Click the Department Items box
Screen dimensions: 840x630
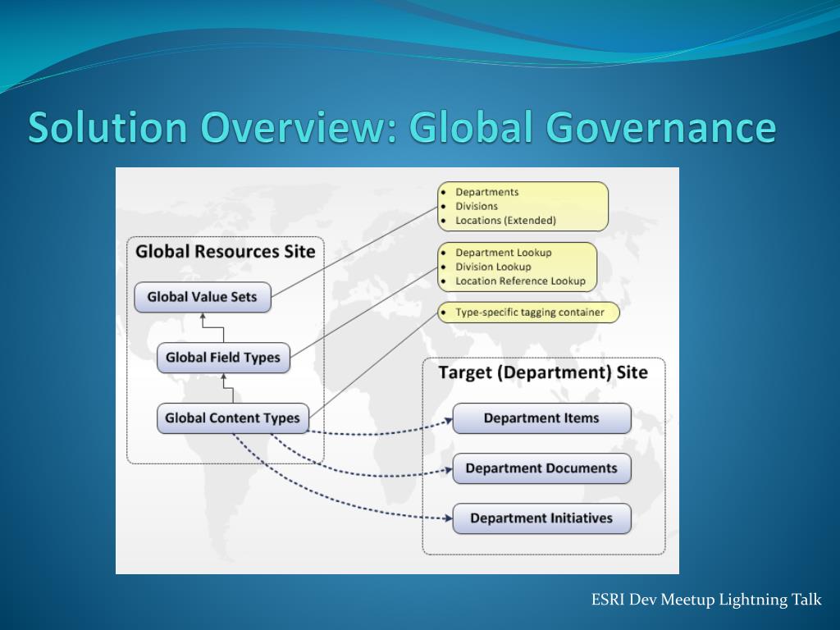(541, 418)
